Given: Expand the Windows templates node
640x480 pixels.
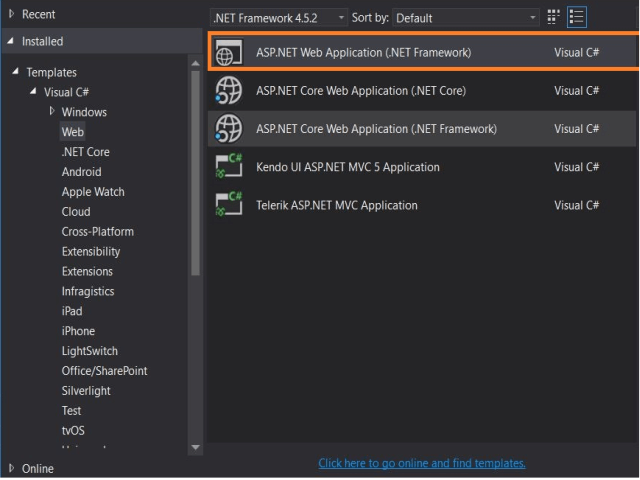Looking at the screenshot, I should coord(52,111).
